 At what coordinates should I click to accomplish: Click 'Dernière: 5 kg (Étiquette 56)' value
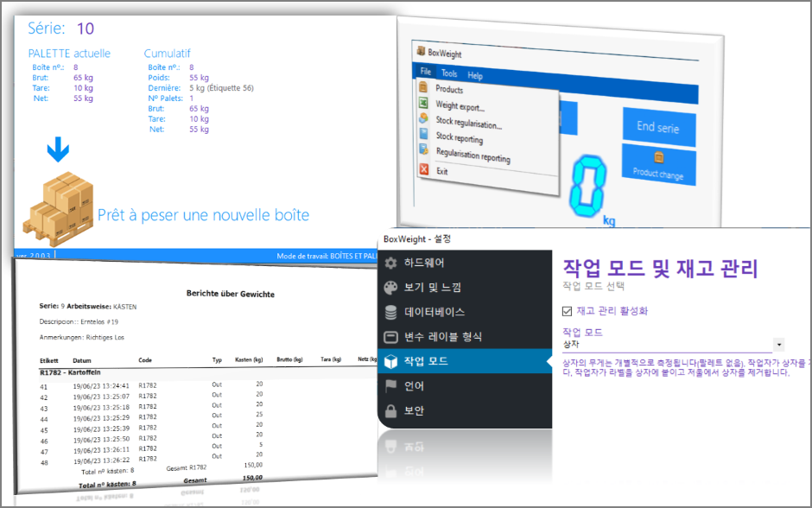click(x=201, y=88)
